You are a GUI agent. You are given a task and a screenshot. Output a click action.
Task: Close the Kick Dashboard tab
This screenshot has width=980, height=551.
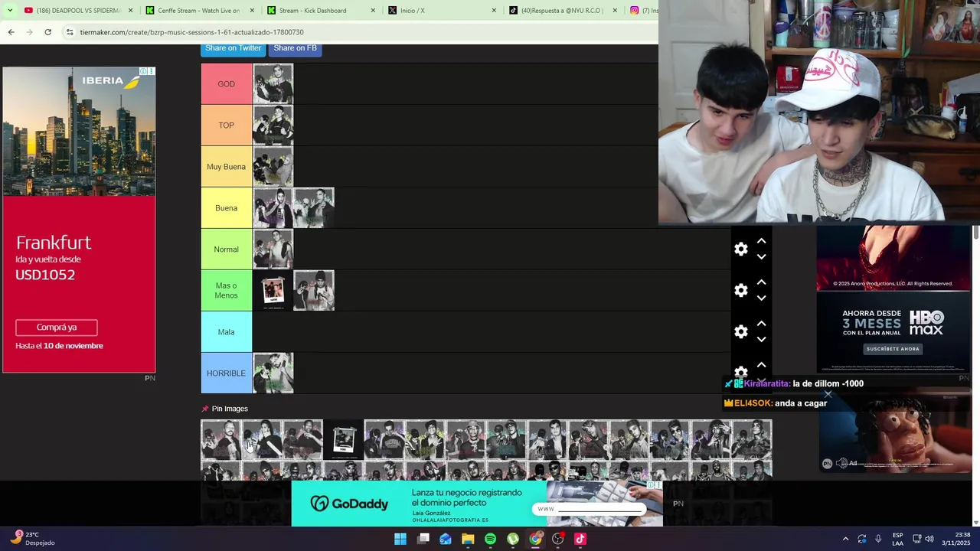click(373, 11)
